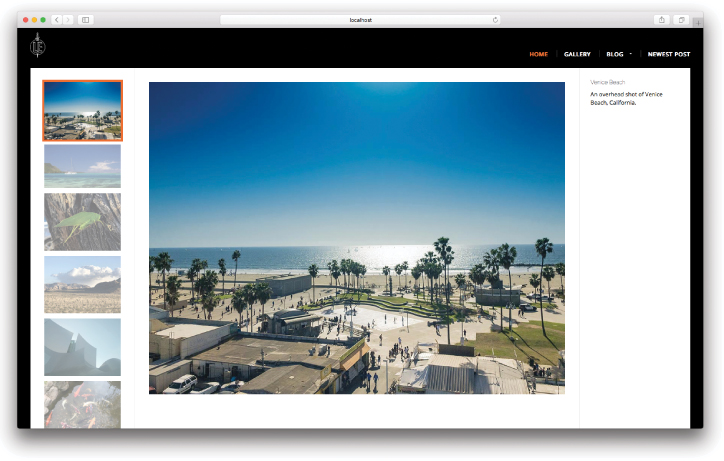This screenshot has width=724, height=461.
Task: Click the Venice Beach caption title
Action: tap(608, 82)
